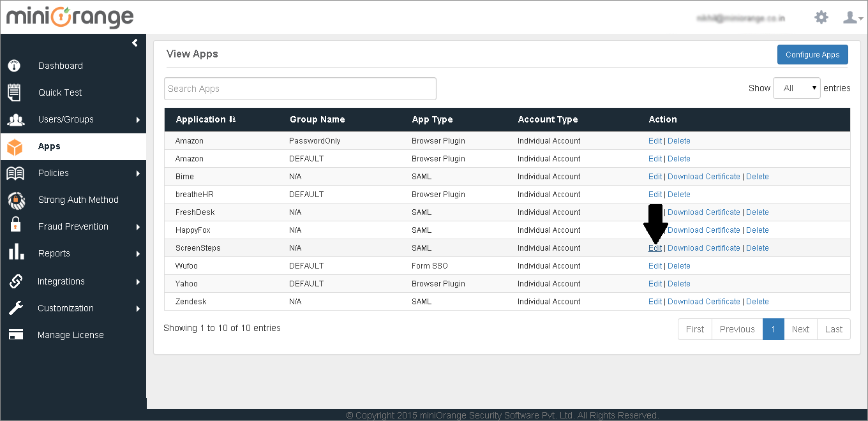Click the Reports bar chart icon
The height and width of the screenshot is (421, 868).
(15, 253)
